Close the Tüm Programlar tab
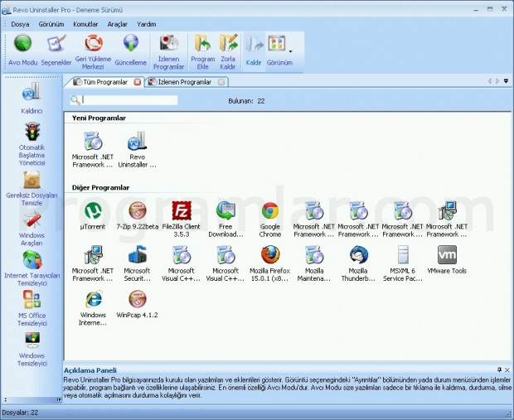 click(x=138, y=82)
